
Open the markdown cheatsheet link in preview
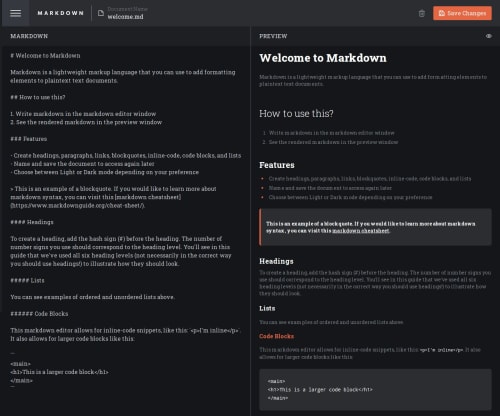361,231
